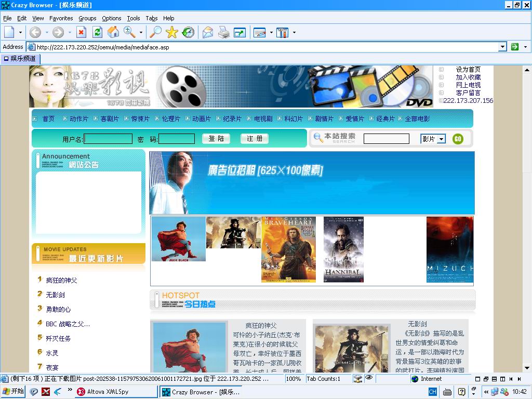Click the 注册 register button
532x399 pixels.
pos(255,138)
